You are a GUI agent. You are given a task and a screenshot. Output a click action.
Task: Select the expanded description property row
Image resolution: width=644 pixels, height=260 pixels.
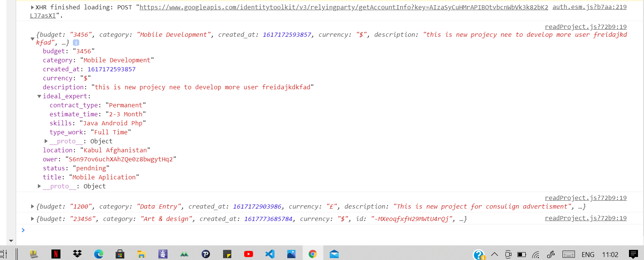[x=178, y=87]
